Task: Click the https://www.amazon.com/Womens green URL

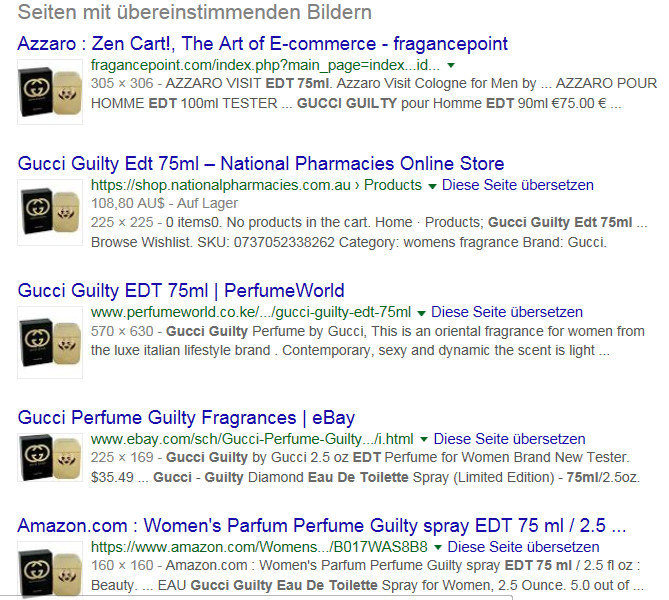Action: [259, 547]
